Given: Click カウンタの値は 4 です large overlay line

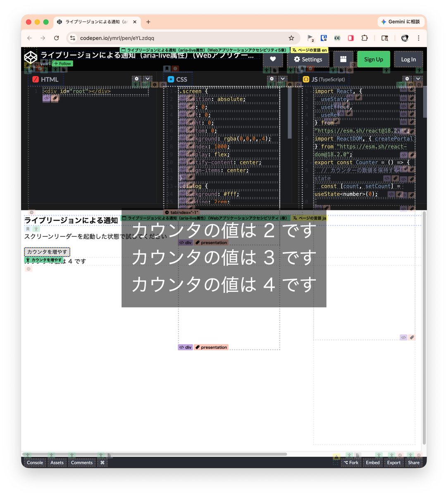Looking at the screenshot, I should click(x=224, y=284).
